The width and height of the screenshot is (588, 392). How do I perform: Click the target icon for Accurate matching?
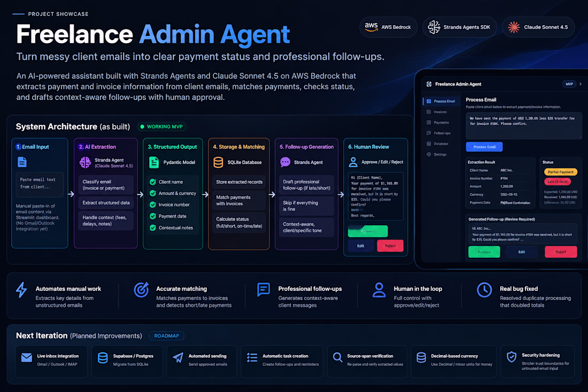point(141,290)
